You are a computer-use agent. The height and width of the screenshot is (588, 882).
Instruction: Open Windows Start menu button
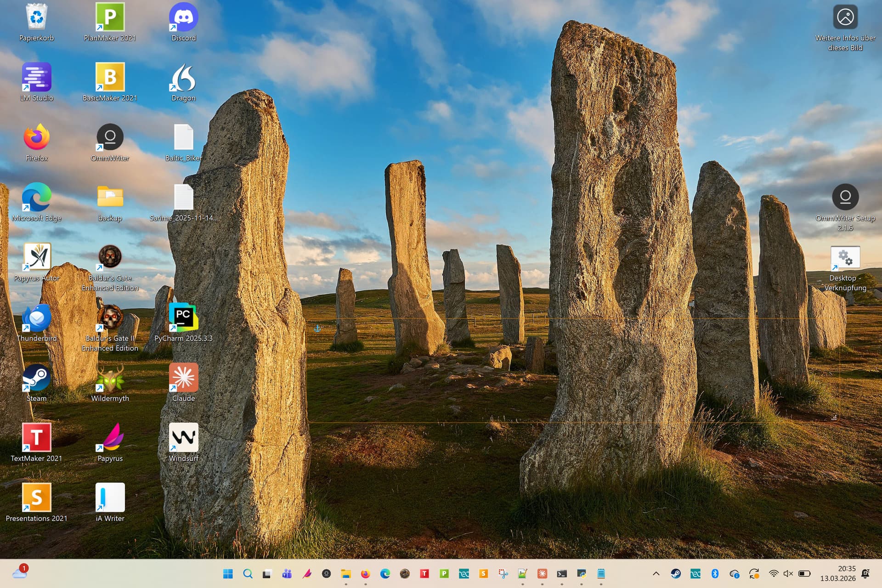coord(228,573)
